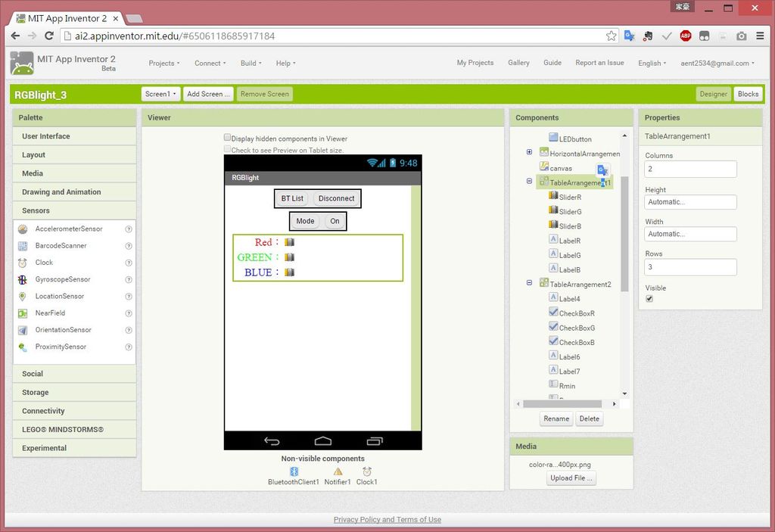775x532 pixels.
Task: Open the Gallery link
Action: (x=518, y=63)
